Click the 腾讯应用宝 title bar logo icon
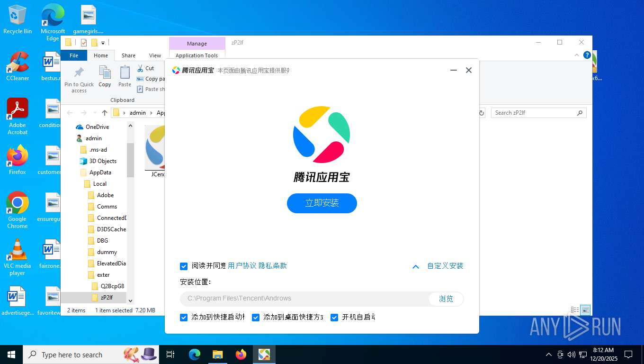Viewport: 644px width, 364px height. (x=176, y=70)
